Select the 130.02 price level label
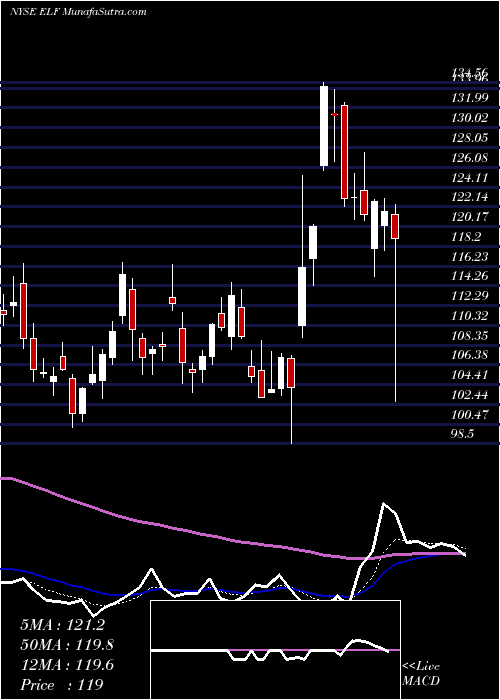The height and width of the screenshot is (700, 500). 469,118
